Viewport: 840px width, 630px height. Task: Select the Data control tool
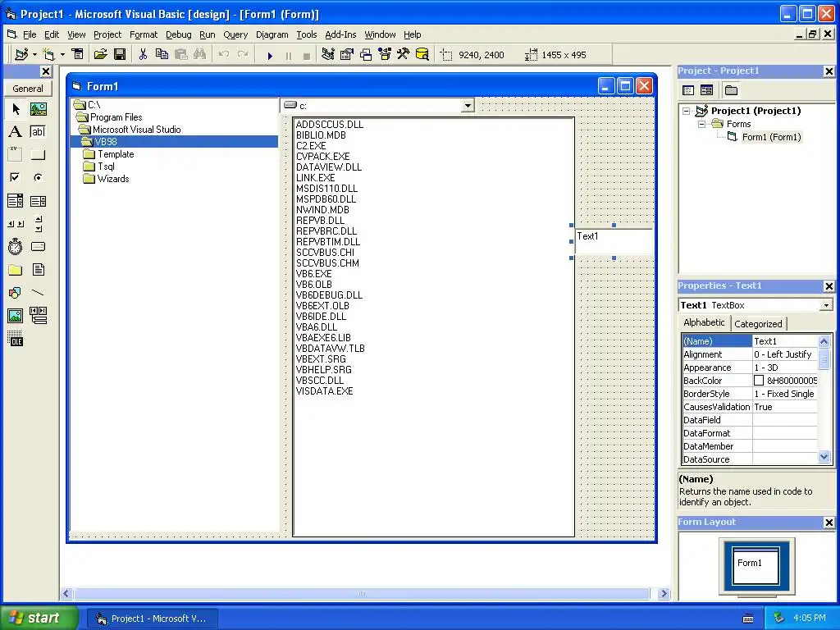tap(38, 316)
